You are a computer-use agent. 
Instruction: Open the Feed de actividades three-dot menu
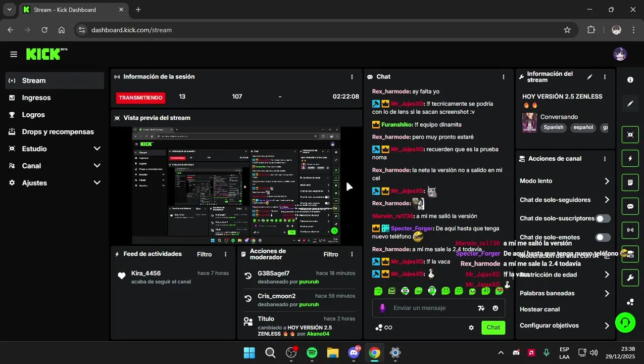coord(226,254)
